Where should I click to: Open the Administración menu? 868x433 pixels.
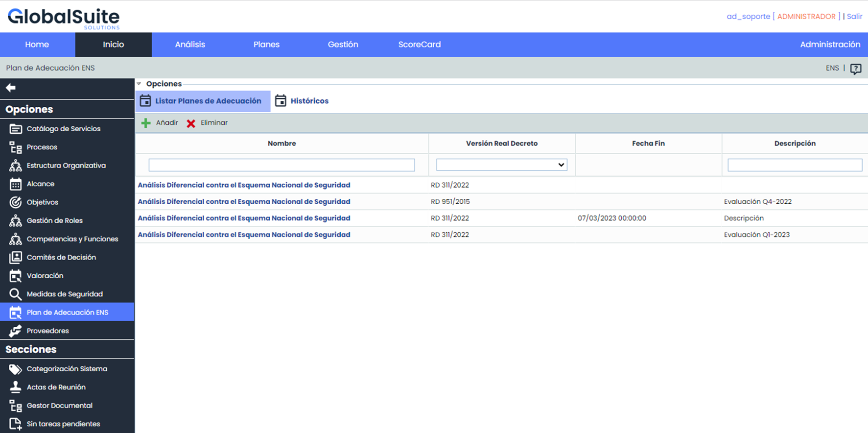830,45
